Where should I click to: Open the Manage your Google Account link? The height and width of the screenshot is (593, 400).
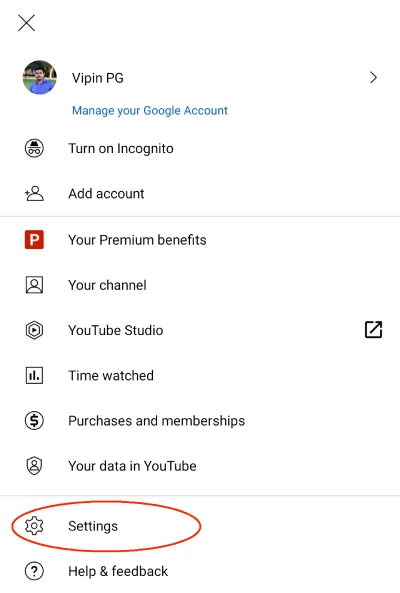click(x=150, y=110)
